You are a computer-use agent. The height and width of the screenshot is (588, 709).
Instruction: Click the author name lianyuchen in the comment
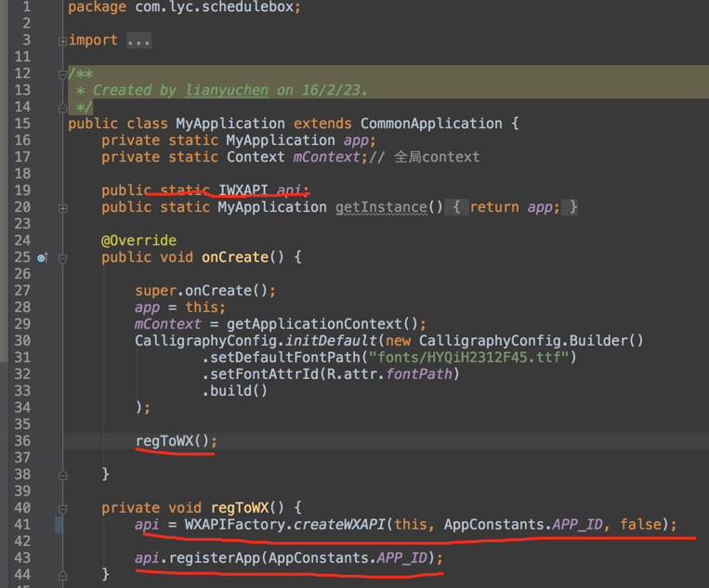click(x=227, y=90)
